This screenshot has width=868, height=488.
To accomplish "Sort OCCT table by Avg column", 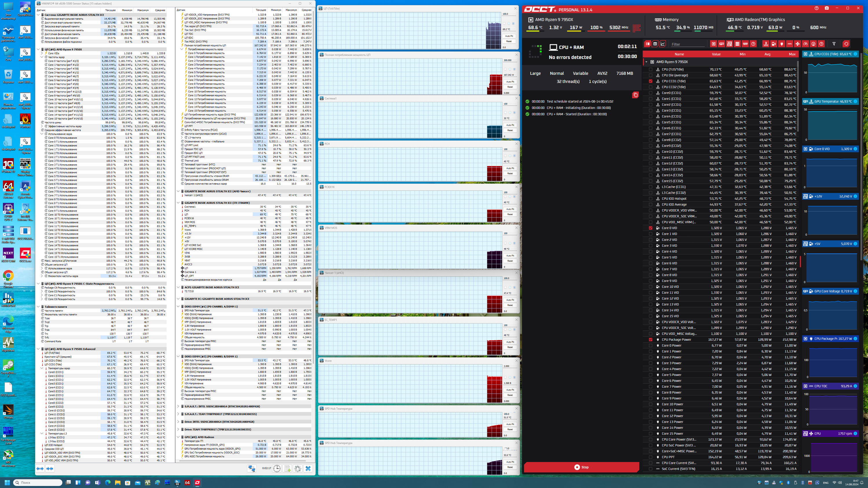I will (x=767, y=54).
